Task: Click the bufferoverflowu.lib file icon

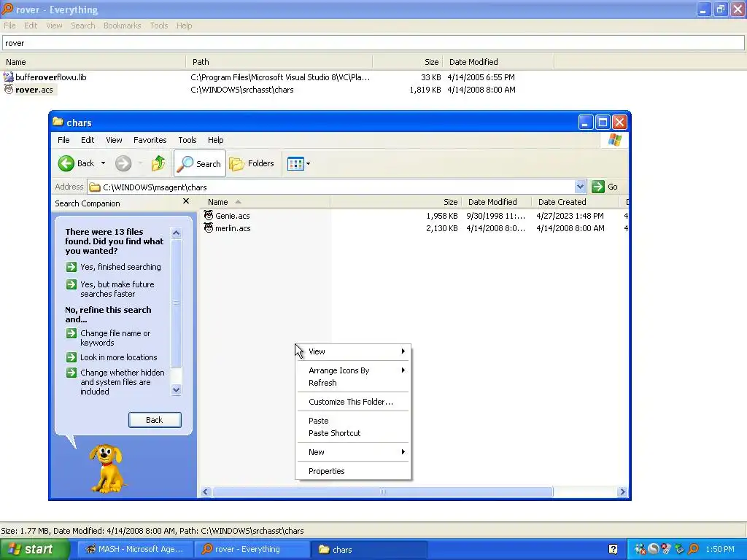Action: [x=9, y=77]
